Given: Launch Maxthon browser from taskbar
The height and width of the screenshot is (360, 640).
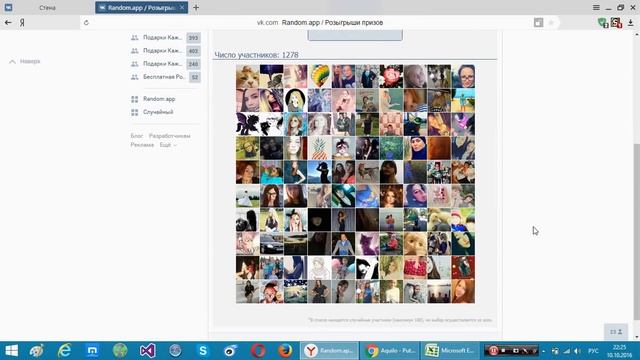Looking at the screenshot, I should pos(92,351).
